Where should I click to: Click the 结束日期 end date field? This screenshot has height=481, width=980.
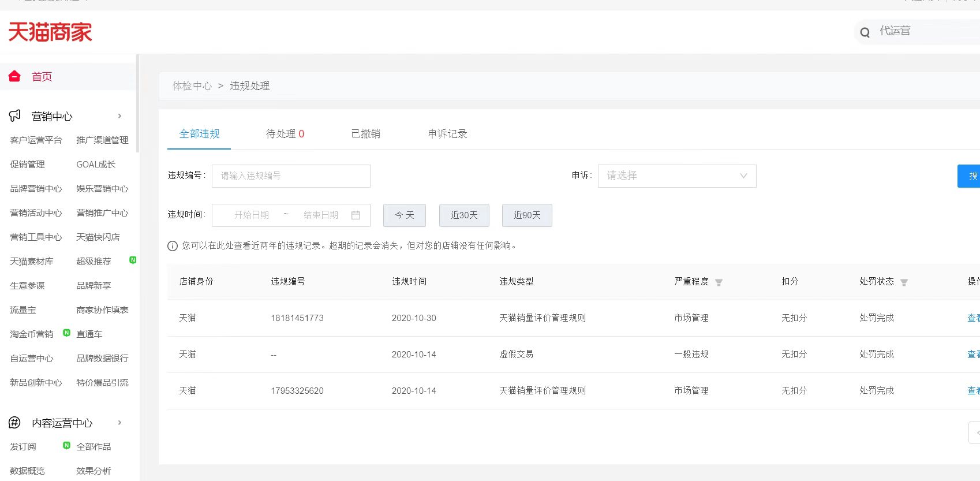point(321,215)
